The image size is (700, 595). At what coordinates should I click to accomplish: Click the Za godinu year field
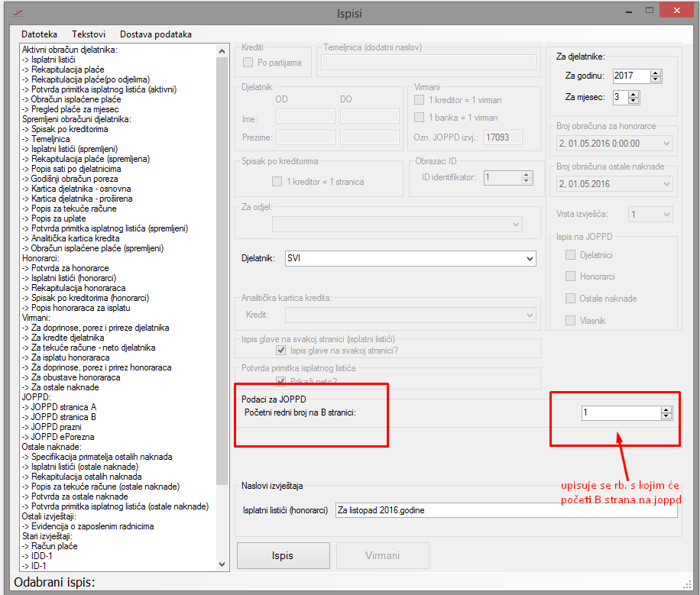click(x=630, y=76)
